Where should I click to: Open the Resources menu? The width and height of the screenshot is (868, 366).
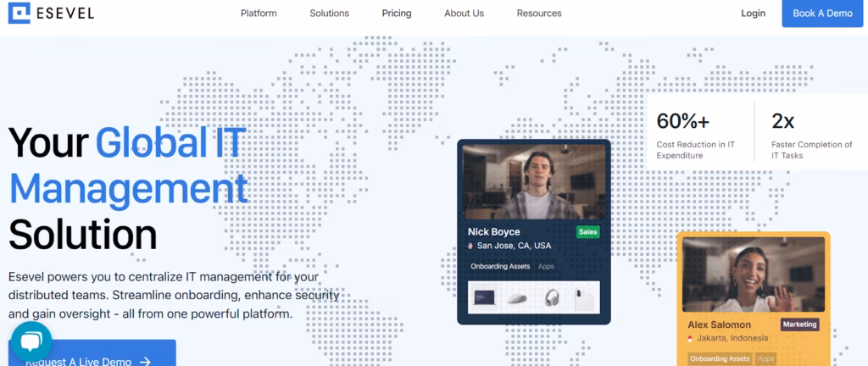tap(539, 14)
